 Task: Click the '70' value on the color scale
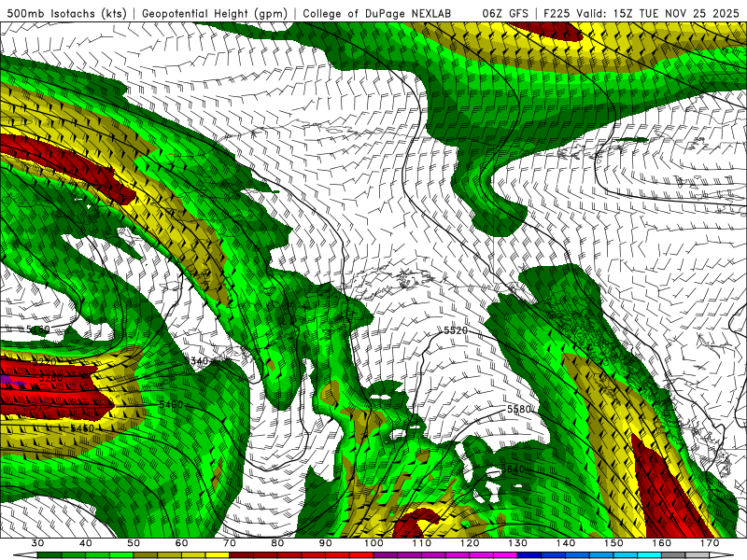[230, 543]
